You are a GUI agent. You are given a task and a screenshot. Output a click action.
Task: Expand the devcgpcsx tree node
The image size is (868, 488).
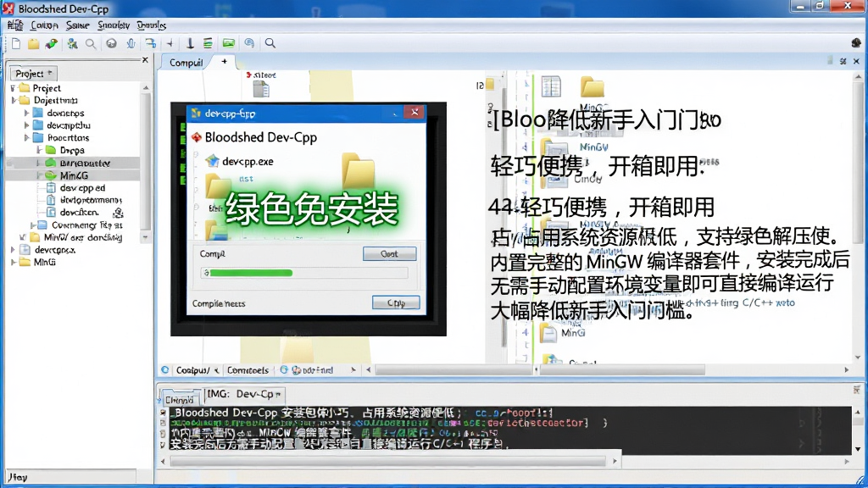[13, 250]
